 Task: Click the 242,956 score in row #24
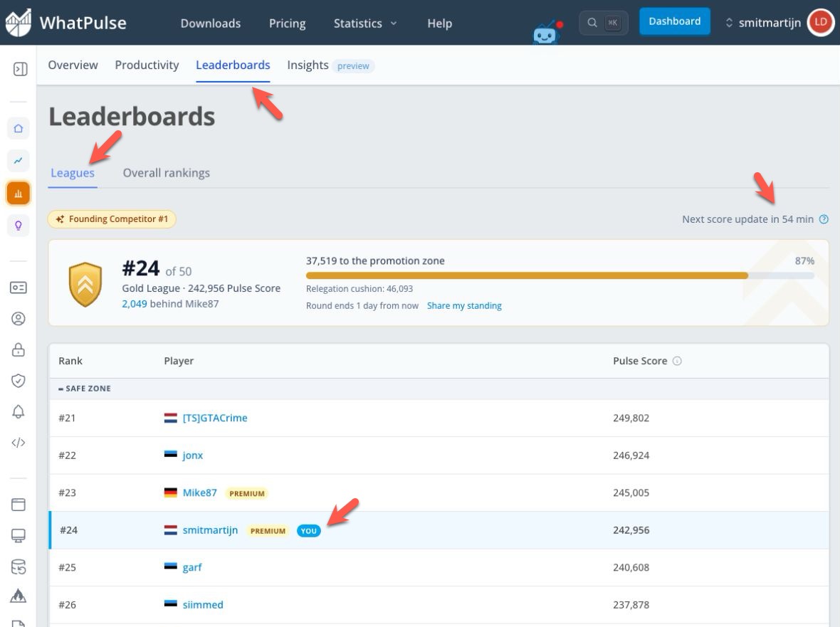tap(631, 530)
